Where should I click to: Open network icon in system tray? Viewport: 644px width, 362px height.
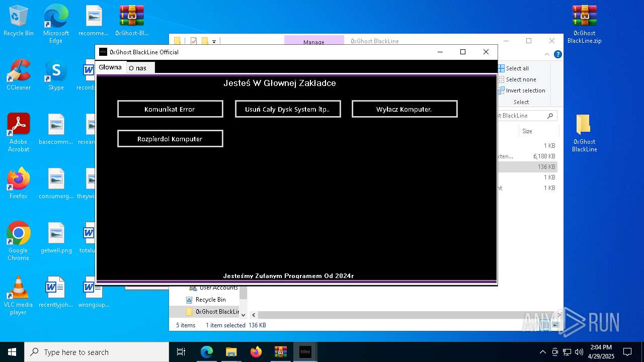click(x=567, y=352)
